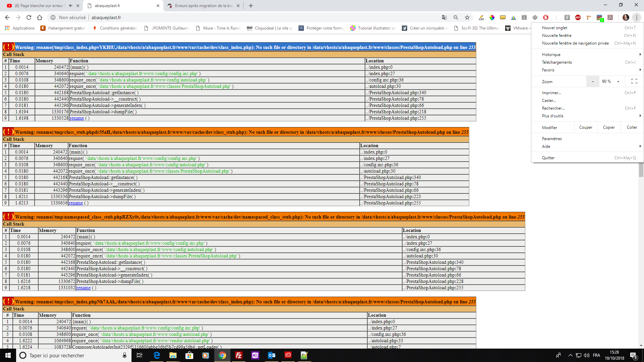Image resolution: width=644 pixels, height=362 pixels.
Task: Click the zoom indicator icon in address bar
Action: click(456, 17)
